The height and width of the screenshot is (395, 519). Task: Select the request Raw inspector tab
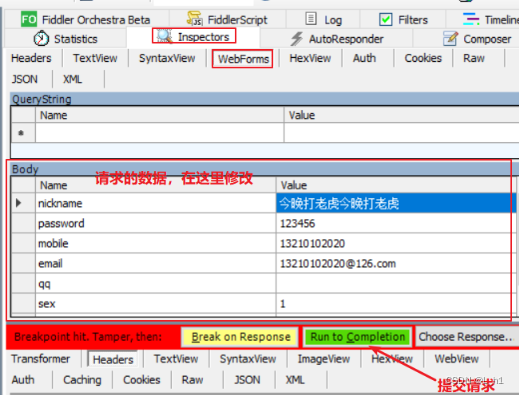point(474,58)
